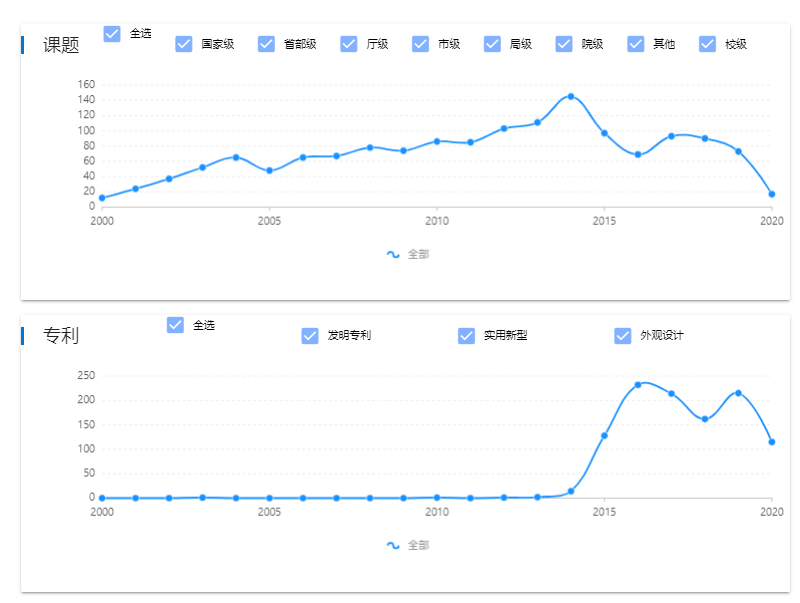
Task: Toggle the 省部级 checkbox
Action: [x=266, y=44]
